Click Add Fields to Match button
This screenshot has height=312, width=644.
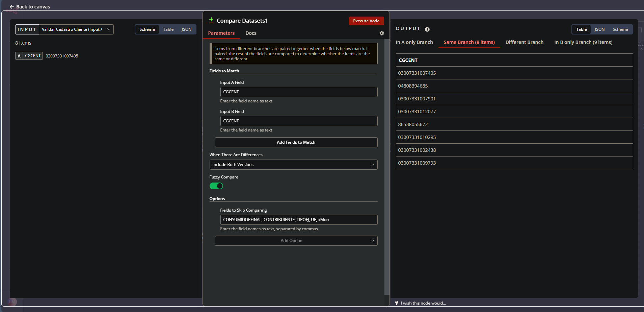pyautogui.click(x=296, y=142)
